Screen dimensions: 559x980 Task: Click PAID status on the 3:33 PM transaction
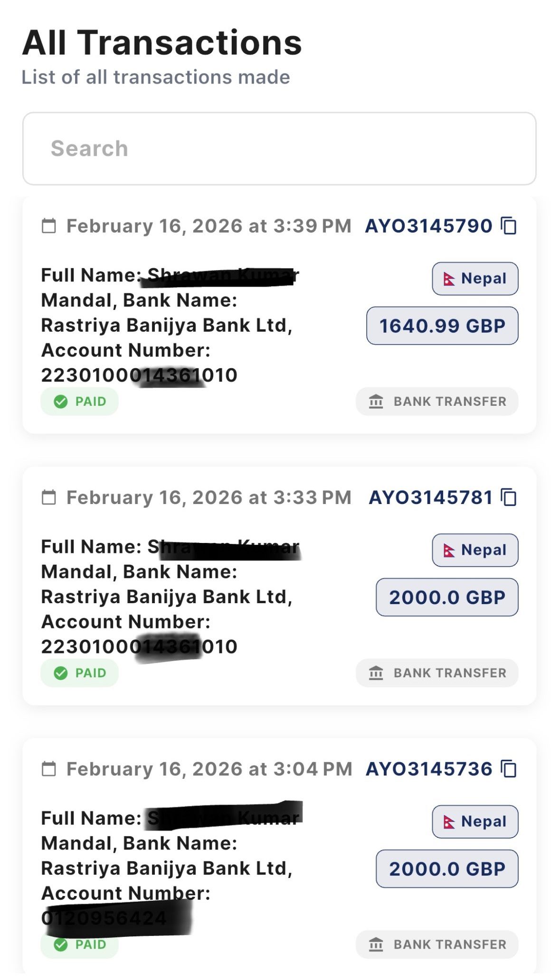(x=79, y=673)
